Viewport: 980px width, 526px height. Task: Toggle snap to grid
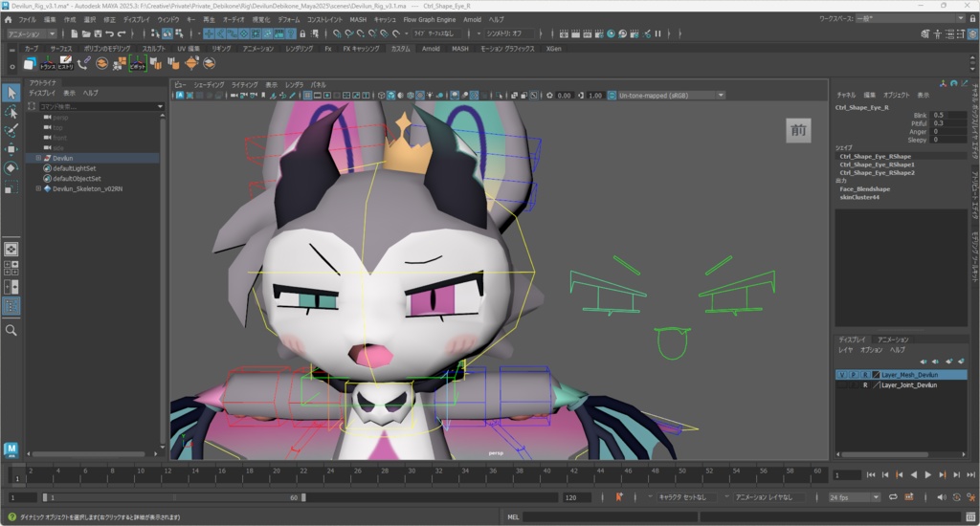tap(337, 33)
